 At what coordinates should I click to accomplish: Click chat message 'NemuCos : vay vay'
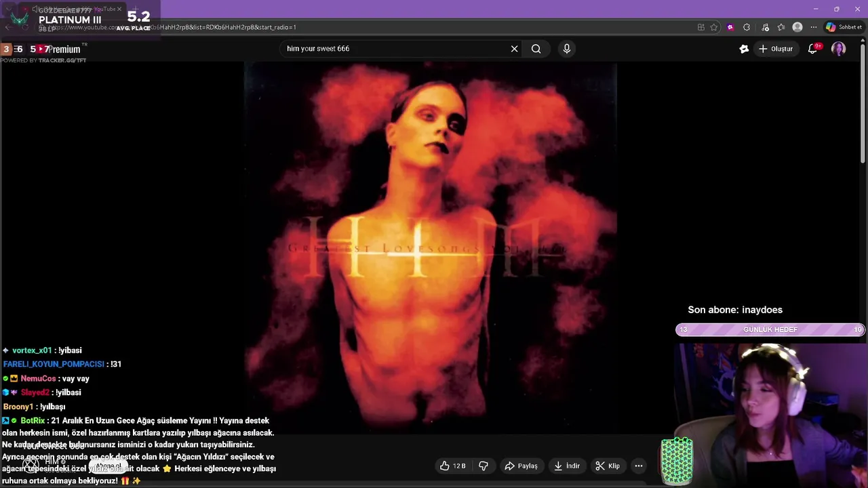(x=46, y=379)
